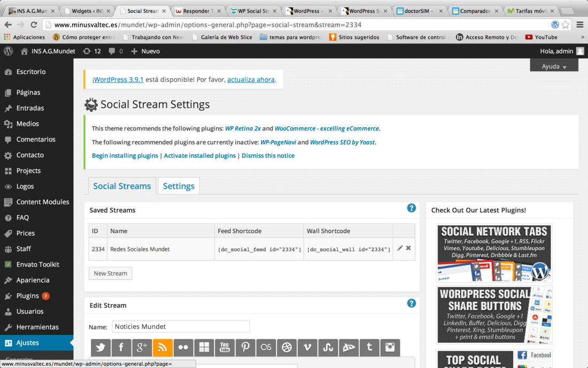This screenshot has height=368, width=588.
Task: Select the orange RSS feed icon
Action: pyautogui.click(x=163, y=347)
